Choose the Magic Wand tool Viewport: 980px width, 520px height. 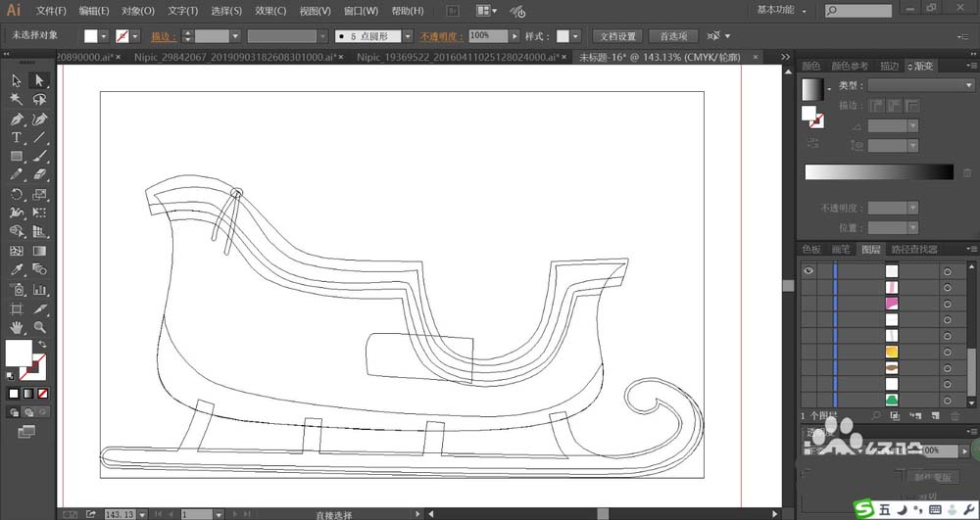17,99
